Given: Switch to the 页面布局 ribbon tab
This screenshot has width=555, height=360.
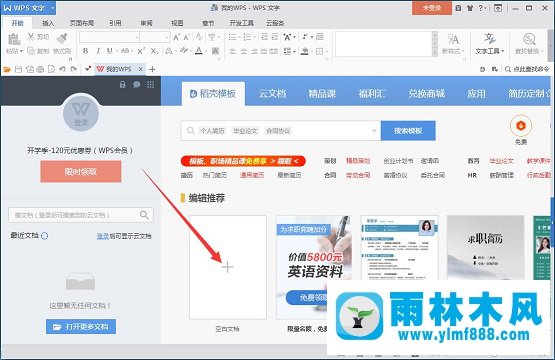Looking at the screenshot, I should [81, 23].
